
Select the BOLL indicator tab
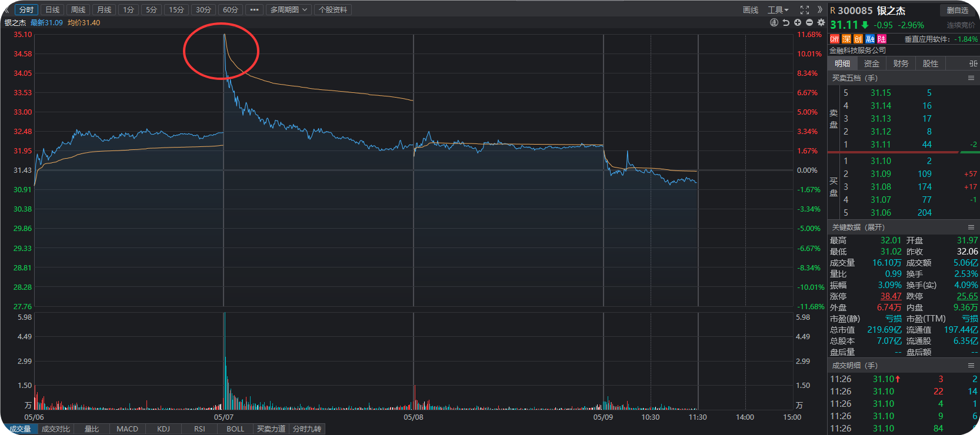(235, 429)
